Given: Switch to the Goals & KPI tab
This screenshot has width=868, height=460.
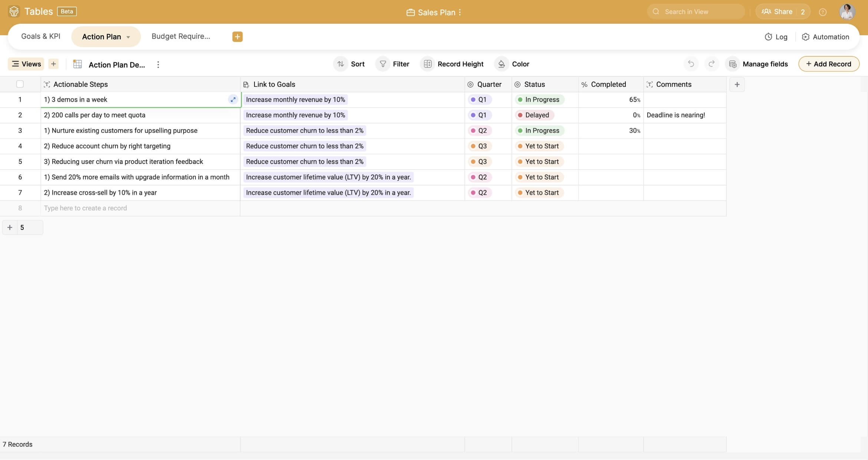Looking at the screenshot, I should coord(40,36).
